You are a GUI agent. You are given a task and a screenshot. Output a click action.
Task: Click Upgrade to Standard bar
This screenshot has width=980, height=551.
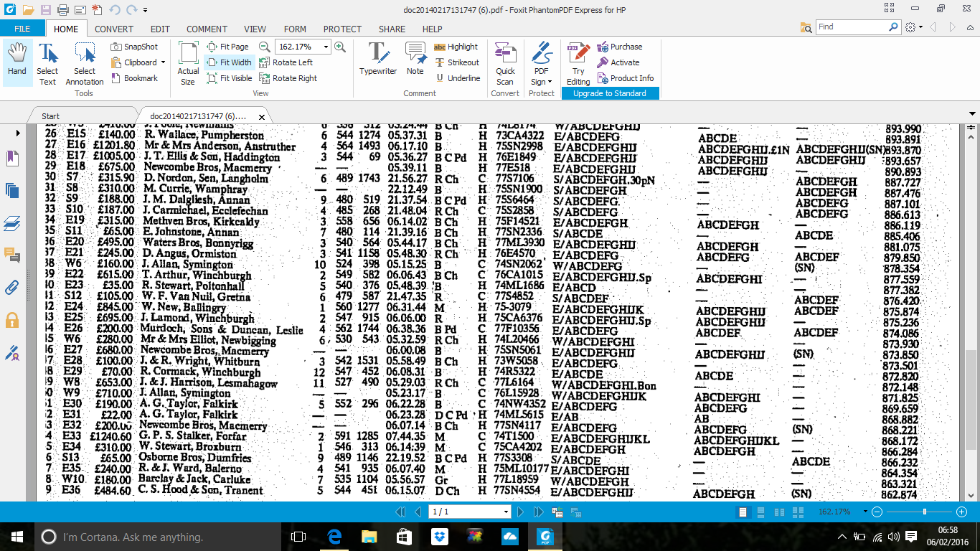[610, 93]
